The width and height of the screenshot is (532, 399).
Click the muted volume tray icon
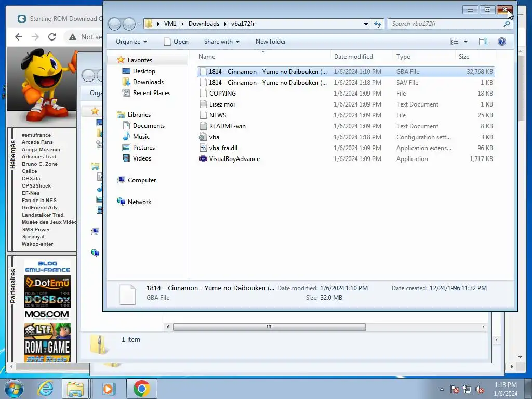tap(480, 390)
